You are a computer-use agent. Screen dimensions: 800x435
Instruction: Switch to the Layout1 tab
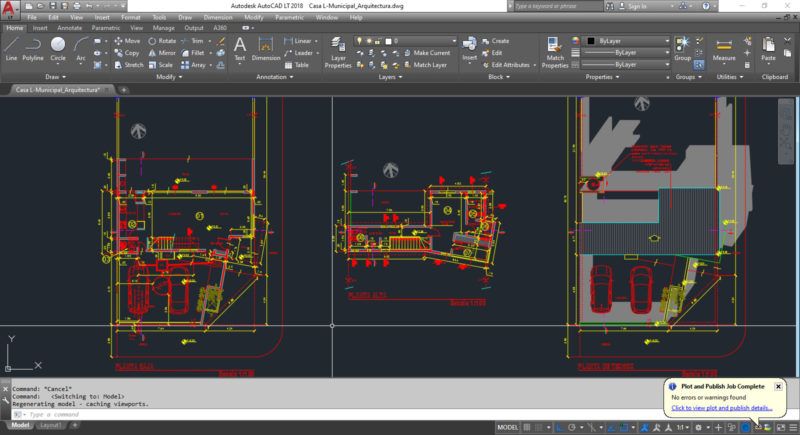(51, 426)
